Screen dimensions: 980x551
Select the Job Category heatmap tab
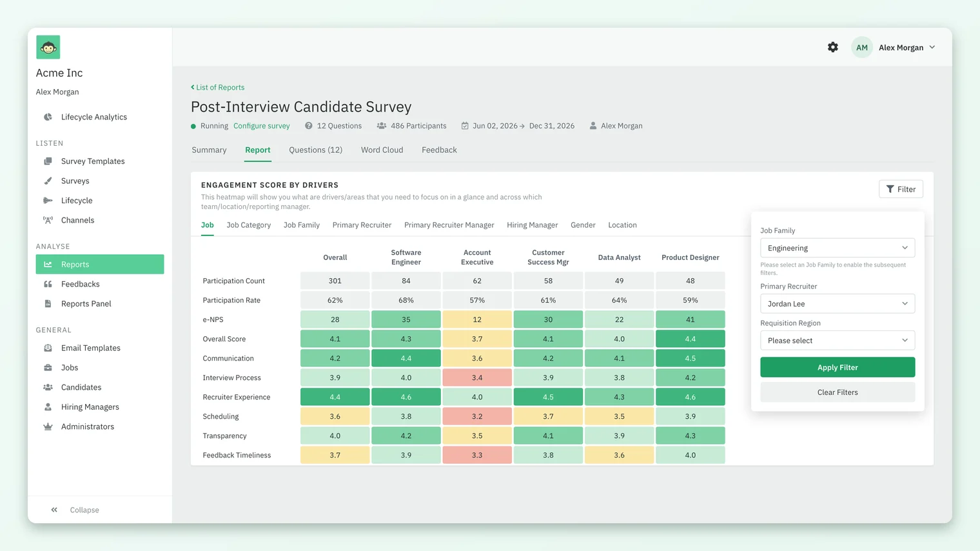[248, 225]
